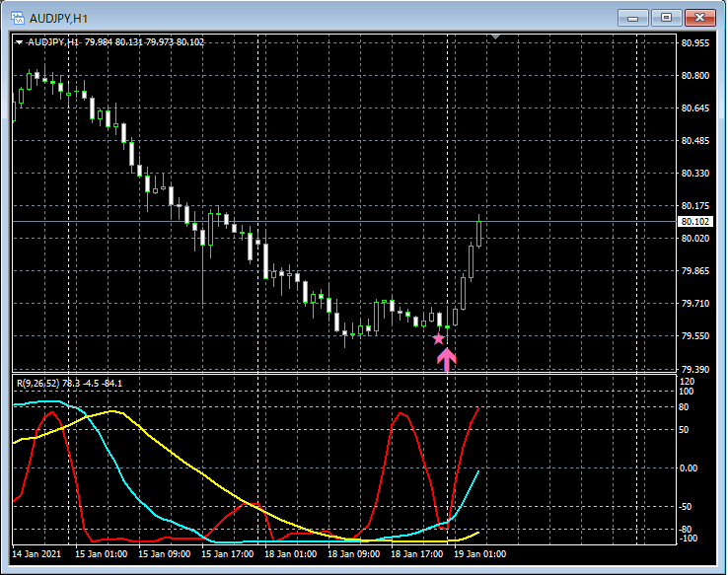
Task: Click the 14 Jan 2021 time label
Action: (36, 554)
